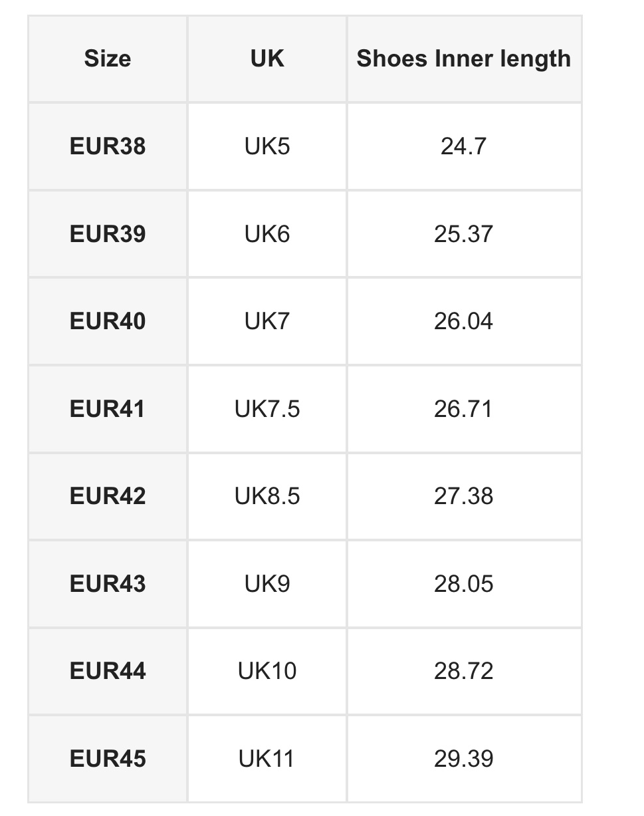
Task: Click the Size column header
Action: click(108, 59)
